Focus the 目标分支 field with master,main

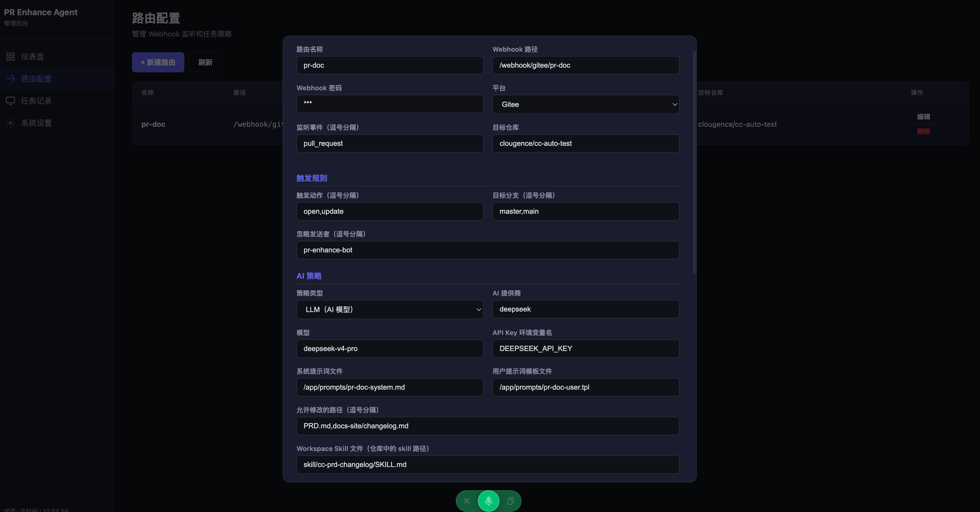[586, 211]
